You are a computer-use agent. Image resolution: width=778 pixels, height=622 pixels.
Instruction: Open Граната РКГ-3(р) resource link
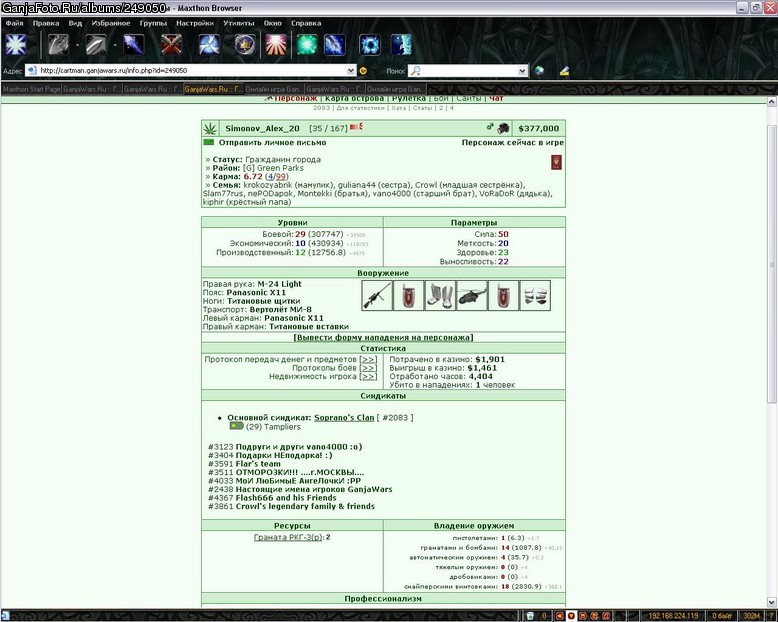tap(288, 537)
